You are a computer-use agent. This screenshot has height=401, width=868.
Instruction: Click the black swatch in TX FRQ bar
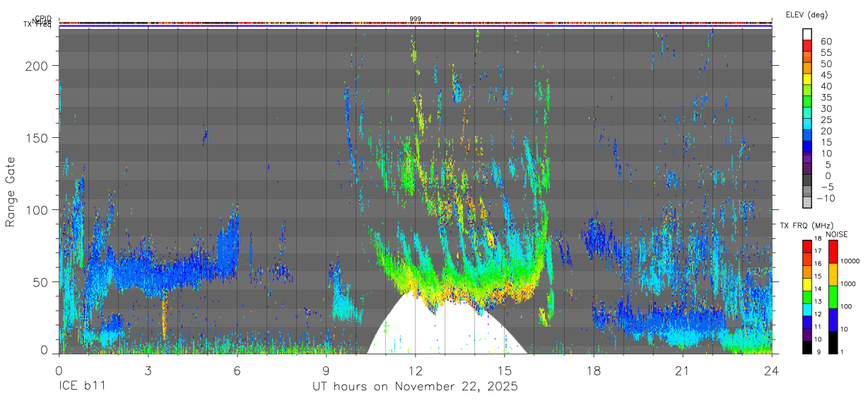click(x=807, y=347)
